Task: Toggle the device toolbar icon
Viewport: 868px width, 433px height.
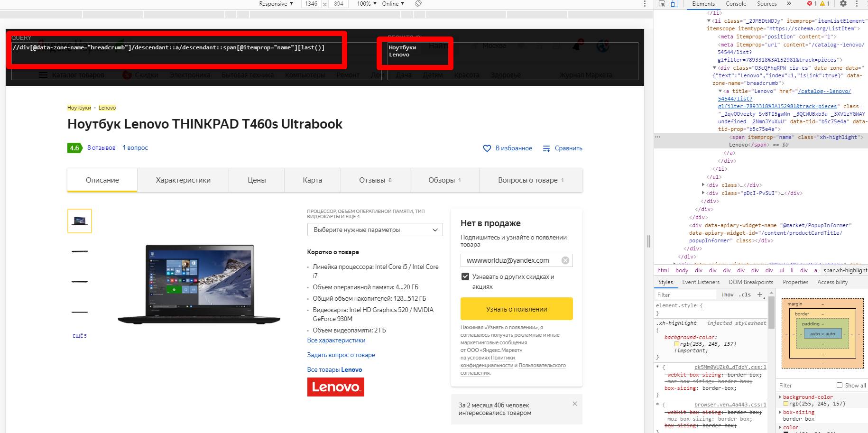Action: click(675, 4)
